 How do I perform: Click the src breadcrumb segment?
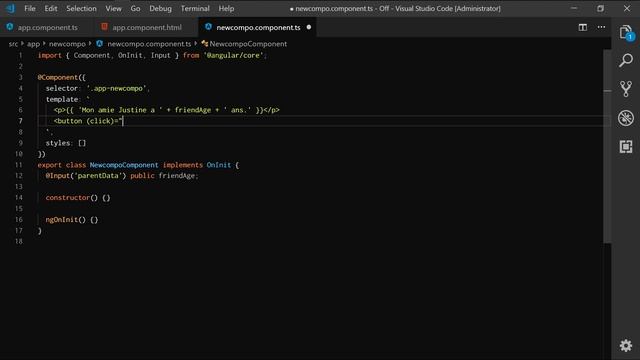13,44
